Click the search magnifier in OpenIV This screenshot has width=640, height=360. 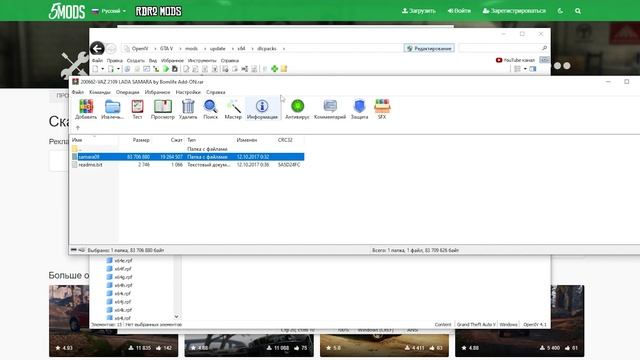[544, 48]
